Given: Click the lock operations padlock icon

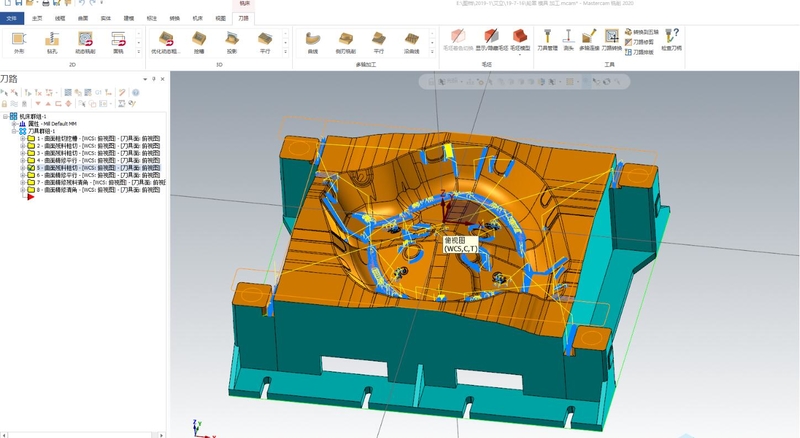Looking at the screenshot, I should 4,104.
